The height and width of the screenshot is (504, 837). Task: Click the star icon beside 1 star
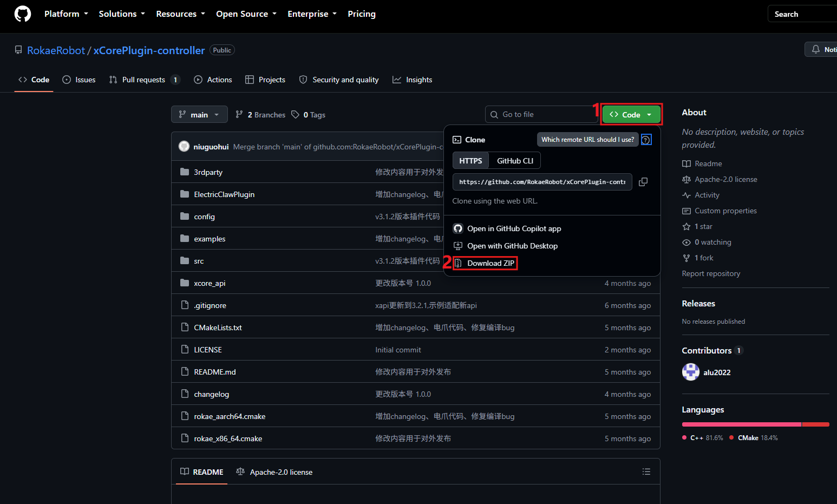[686, 226]
